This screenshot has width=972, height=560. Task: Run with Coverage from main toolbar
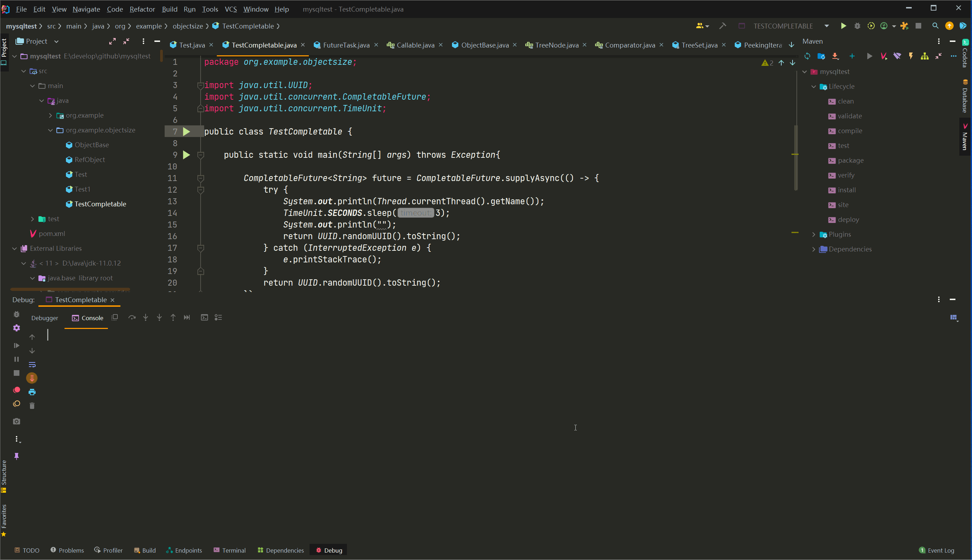(871, 26)
